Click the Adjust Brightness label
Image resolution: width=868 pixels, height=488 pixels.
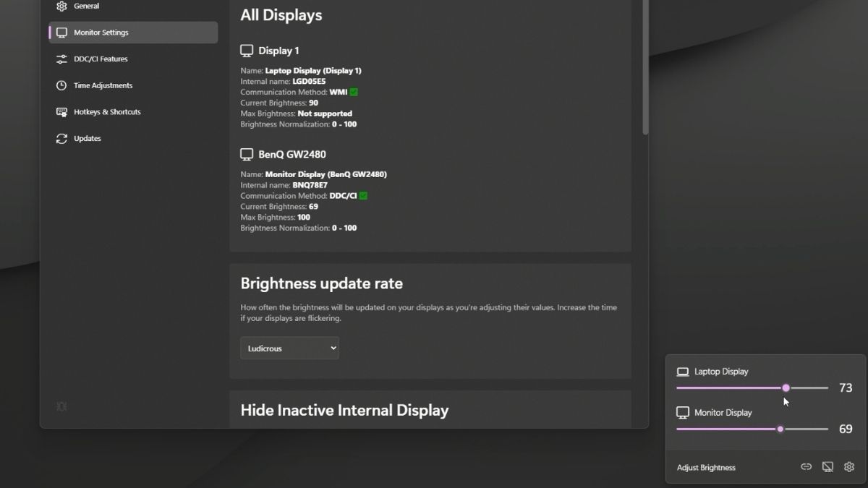[x=705, y=467]
